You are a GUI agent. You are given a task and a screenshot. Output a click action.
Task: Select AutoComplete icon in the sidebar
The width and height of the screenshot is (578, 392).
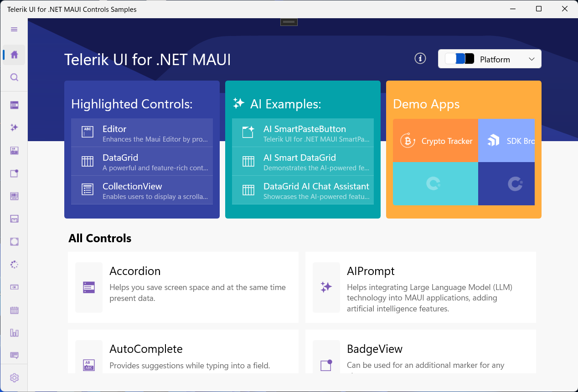pos(14,151)
